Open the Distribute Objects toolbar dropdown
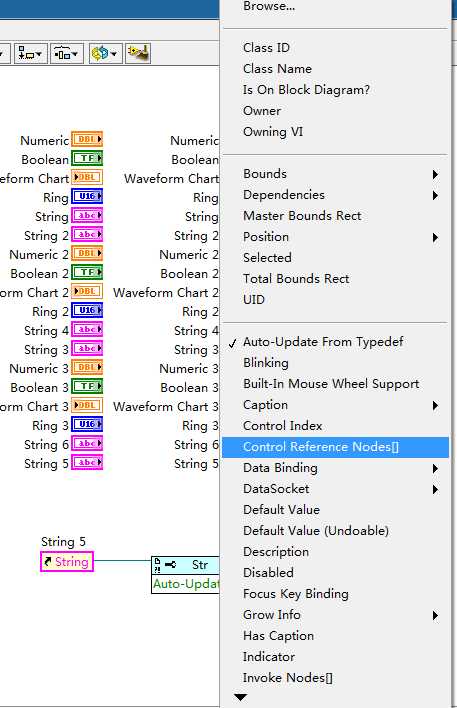 (66, 54)
